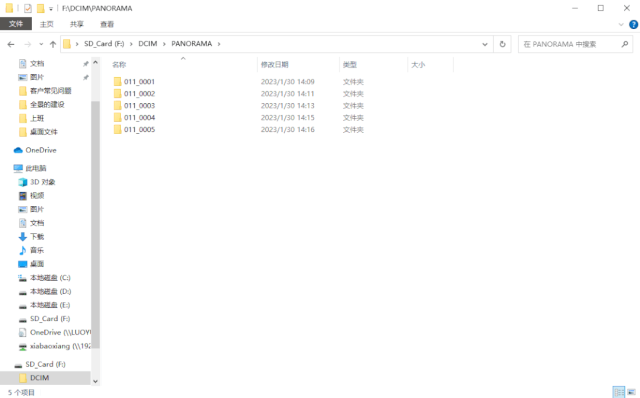
Task: Open the address bar history dropdown
Action: point(485,44)
